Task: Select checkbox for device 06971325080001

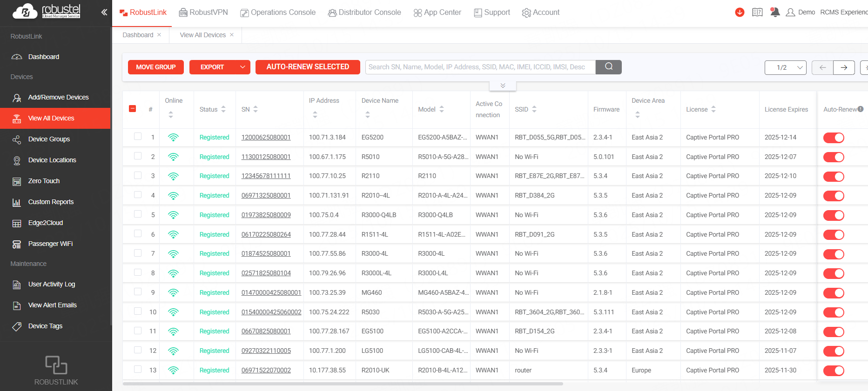Action: click(138, 195)
